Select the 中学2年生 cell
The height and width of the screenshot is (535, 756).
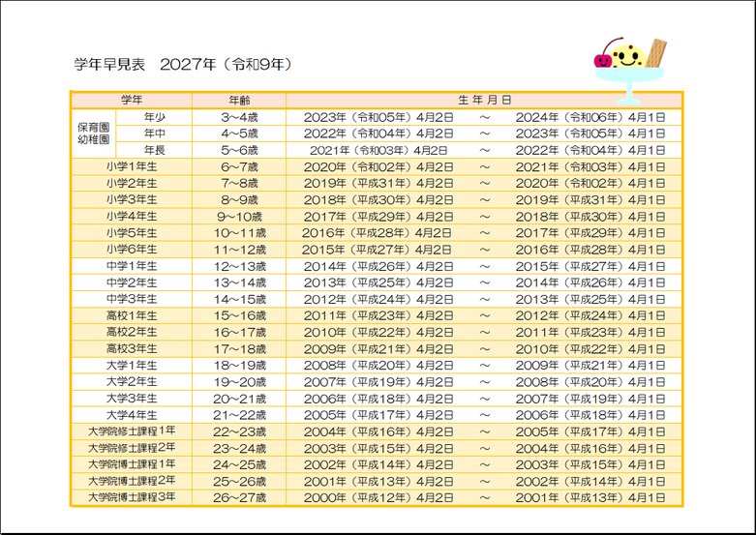click(x=132, y=282)
